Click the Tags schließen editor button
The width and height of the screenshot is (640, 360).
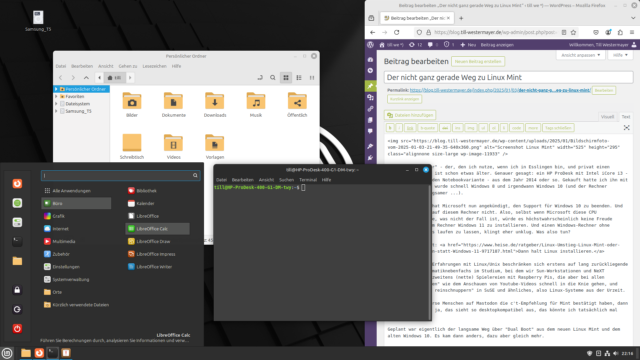point(558,128)
